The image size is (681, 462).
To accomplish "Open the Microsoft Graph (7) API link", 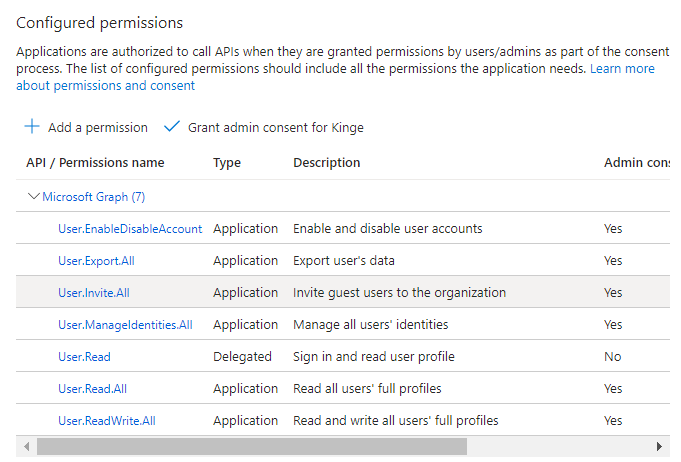I will coord(93,197).
